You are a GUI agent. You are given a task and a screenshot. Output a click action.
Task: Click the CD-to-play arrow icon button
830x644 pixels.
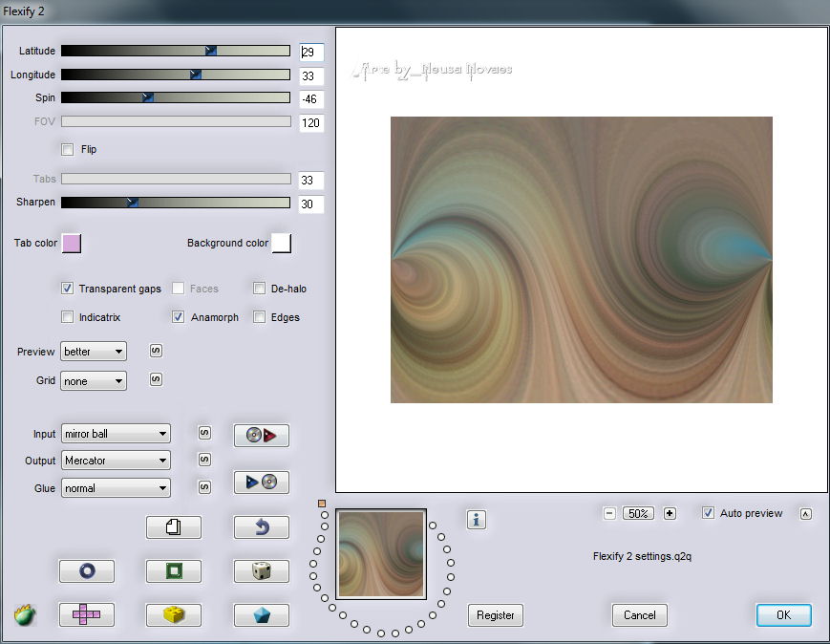point(262,436)
